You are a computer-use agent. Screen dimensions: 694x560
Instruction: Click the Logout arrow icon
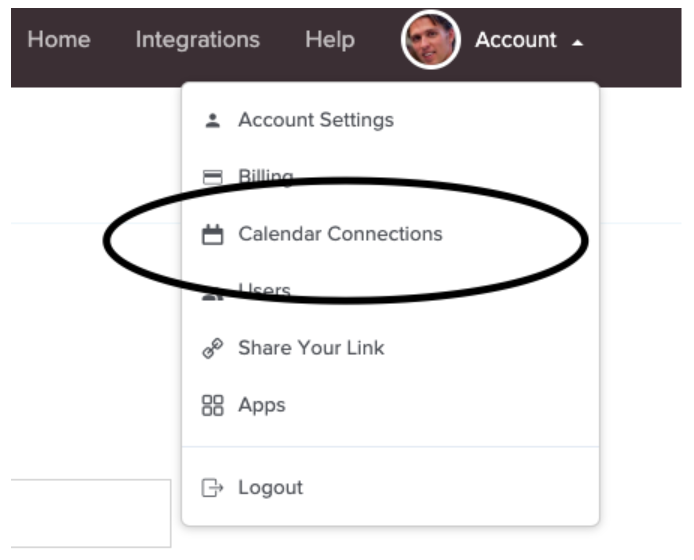(212, 488)
